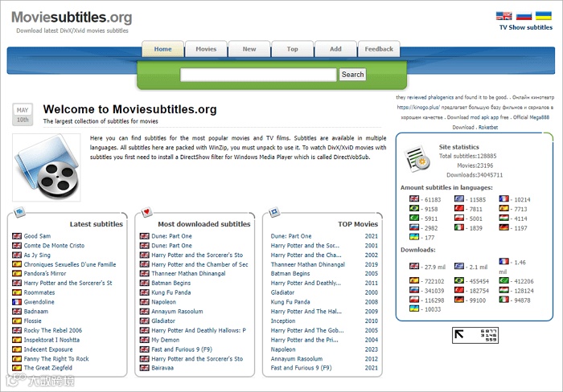Click the flag icon beside 61183 subtitles
The height and width of the screenshot is (392, 563).
pyautogui.click(x=414, y=198)
